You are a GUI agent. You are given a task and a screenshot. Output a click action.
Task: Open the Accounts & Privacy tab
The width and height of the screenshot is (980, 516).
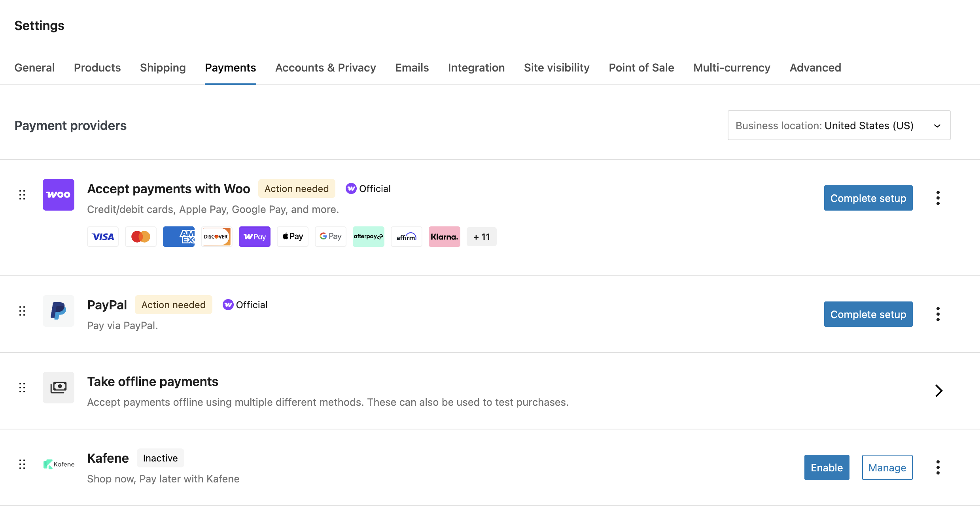326,68
